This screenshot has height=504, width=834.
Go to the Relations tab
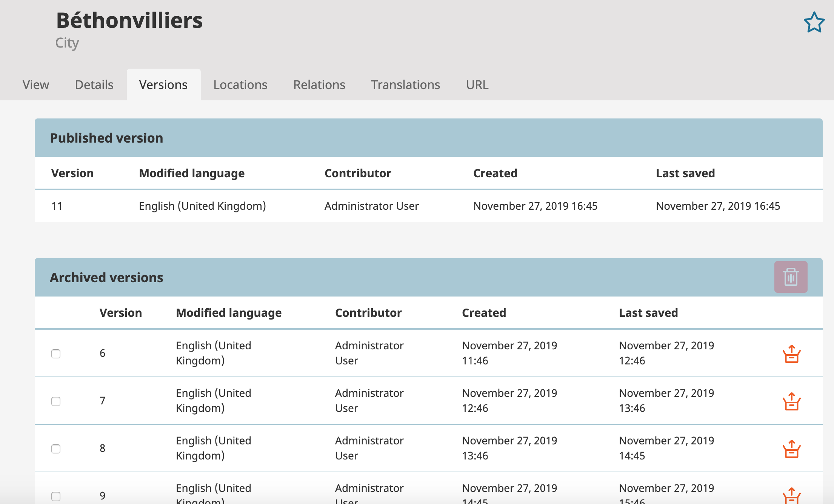coord(319,85)
